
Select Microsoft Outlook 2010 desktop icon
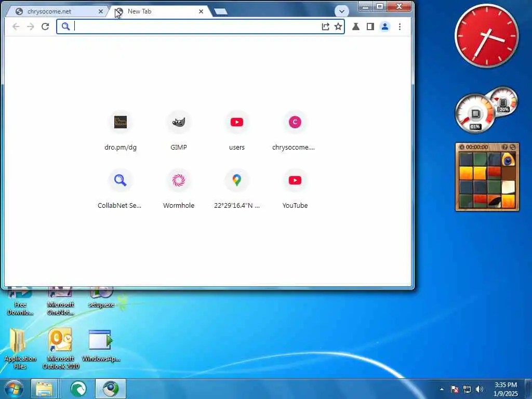tap(60, 349)
